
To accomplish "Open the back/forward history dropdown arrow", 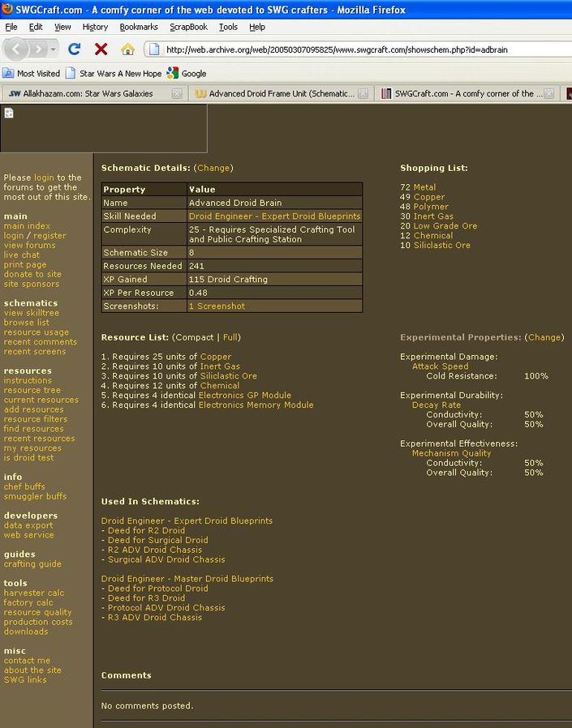I will 54,49.
